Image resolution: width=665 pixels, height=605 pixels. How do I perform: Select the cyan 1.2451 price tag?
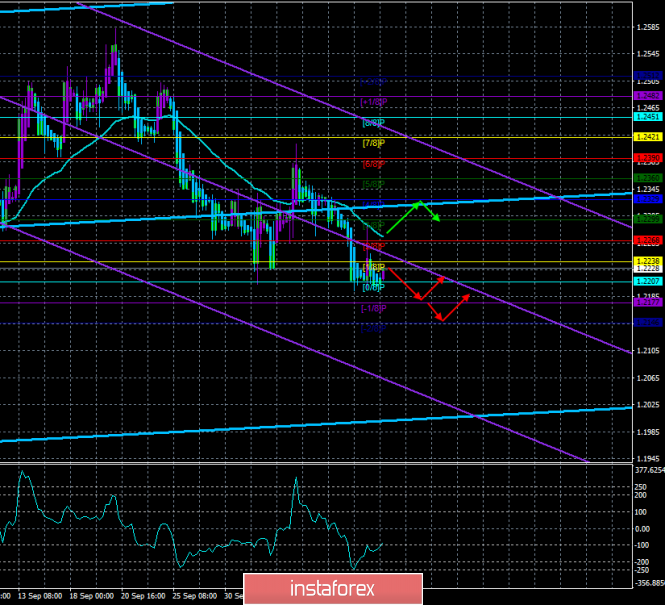coord(647,116)
